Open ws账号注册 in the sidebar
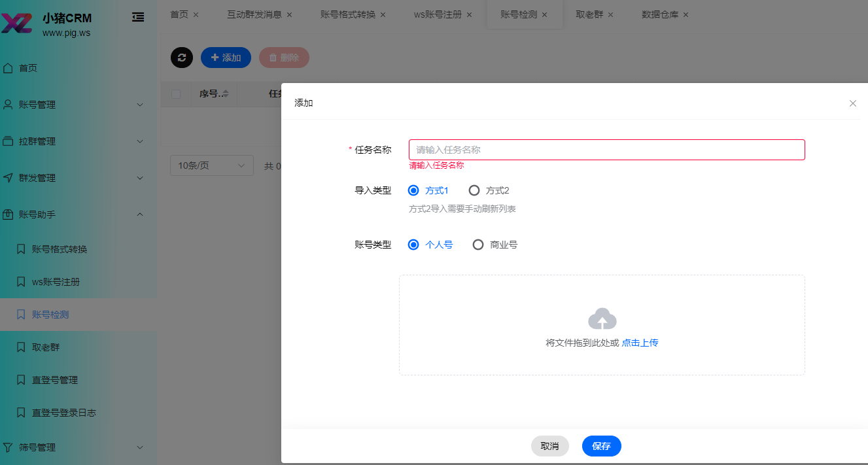 [x=78, y=282]
